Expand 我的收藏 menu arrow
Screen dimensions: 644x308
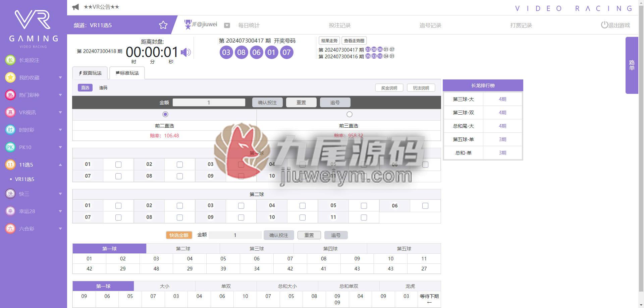[x=60, y=77]
